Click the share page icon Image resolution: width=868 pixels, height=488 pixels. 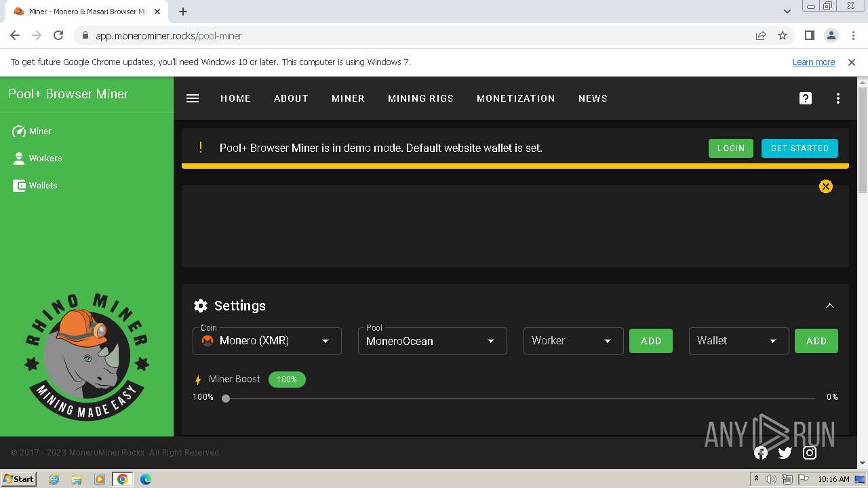pyautogui.click(x=761, y=35)
